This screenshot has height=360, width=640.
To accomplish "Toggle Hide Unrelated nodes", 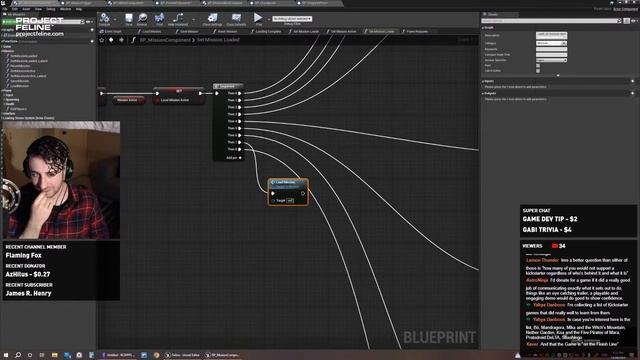I will tap(178, 19).
